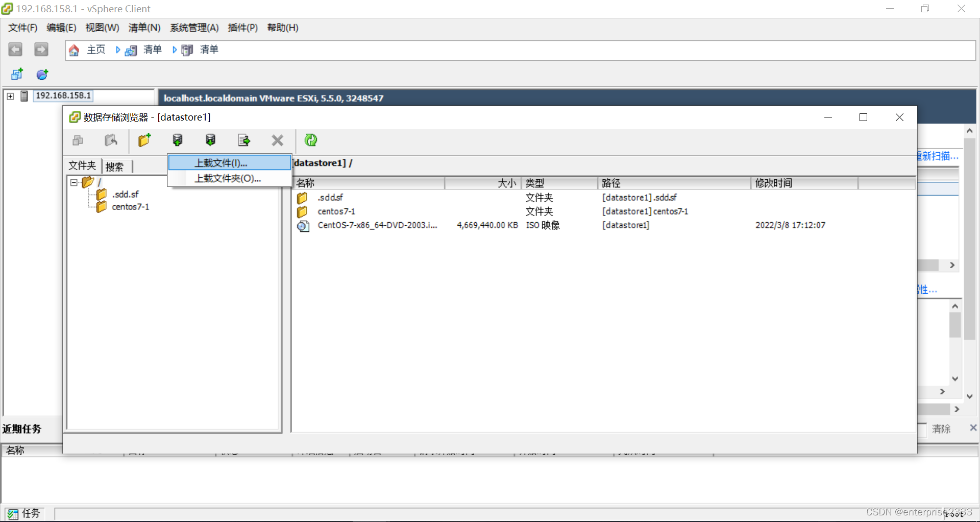
Task: Click the copy icon in datastore browser toolbar
Action: click(x=78, y=140)
